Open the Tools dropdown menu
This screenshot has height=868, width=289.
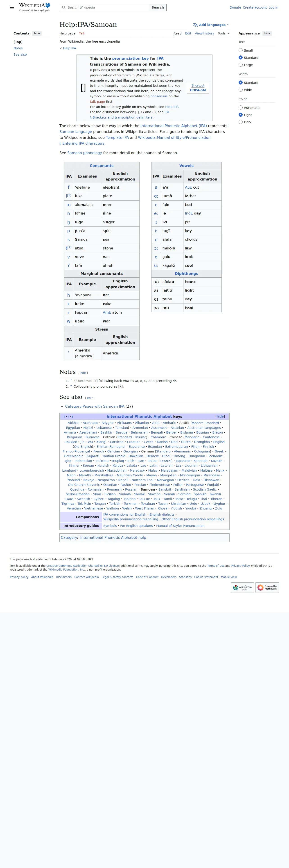[224, 33]
